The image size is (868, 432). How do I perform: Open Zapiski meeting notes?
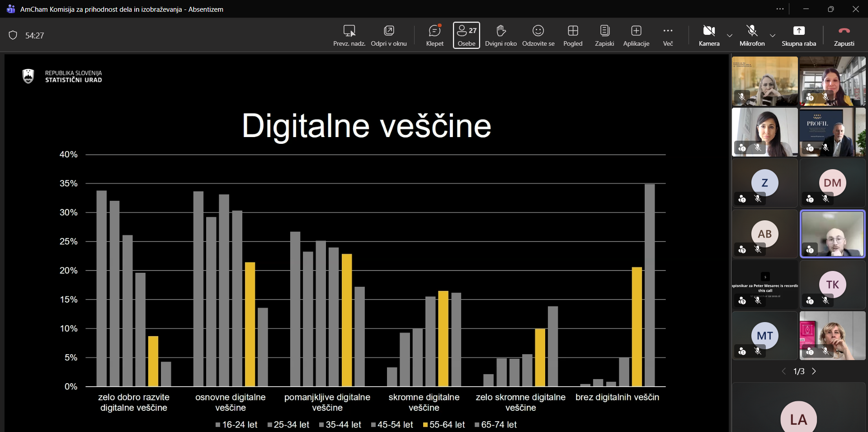[604, 35]
